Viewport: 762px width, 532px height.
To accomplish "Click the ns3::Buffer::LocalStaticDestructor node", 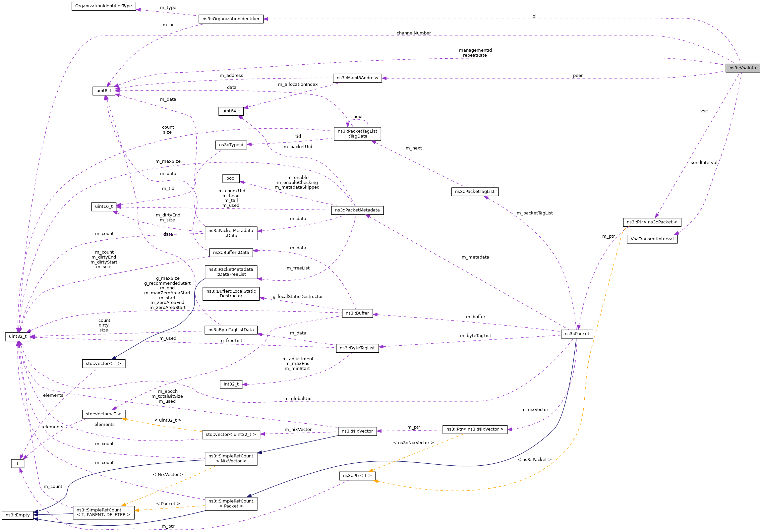I will [x=231, y=294].
